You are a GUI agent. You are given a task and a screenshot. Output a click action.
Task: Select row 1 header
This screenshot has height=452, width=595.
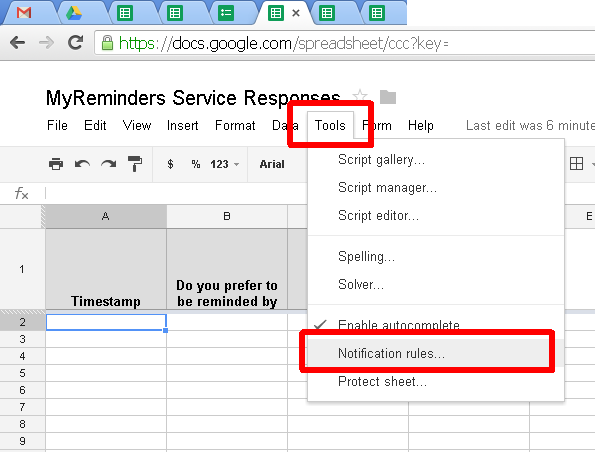(22, 269)
